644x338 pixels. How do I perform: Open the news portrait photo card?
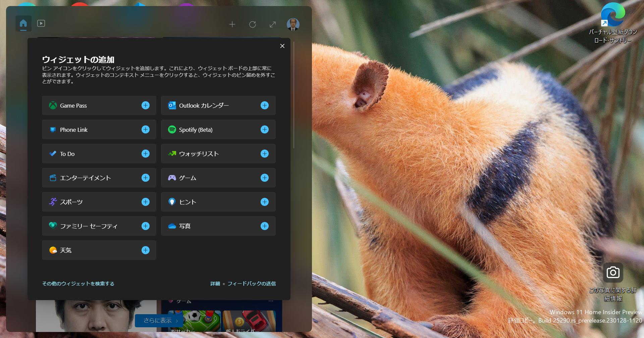pyautogui.click(x=96, y=316)
